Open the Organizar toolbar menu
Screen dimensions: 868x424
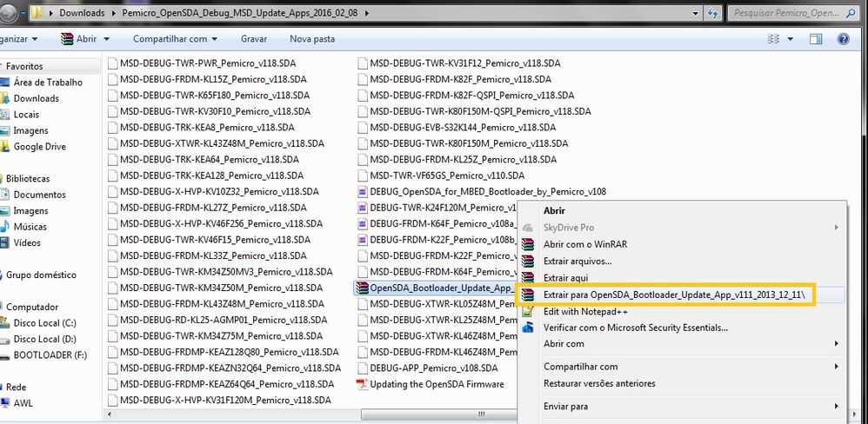(x=19, y=39)
